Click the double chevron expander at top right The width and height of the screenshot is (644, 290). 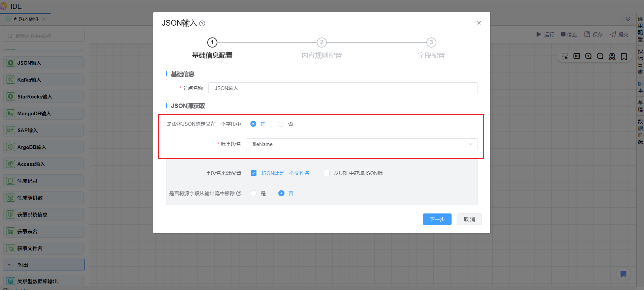coord(628,19)
